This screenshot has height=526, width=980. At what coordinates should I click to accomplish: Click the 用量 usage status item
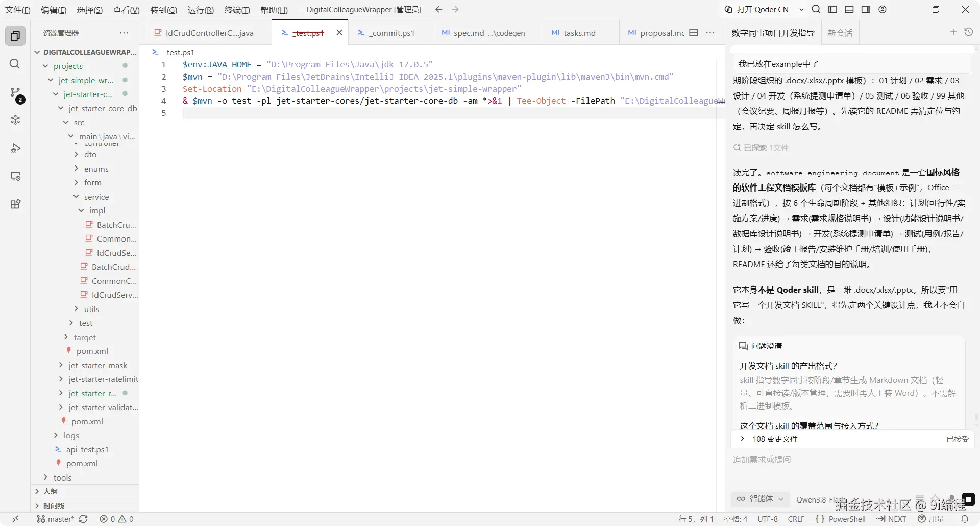click(x=931, y=519)
